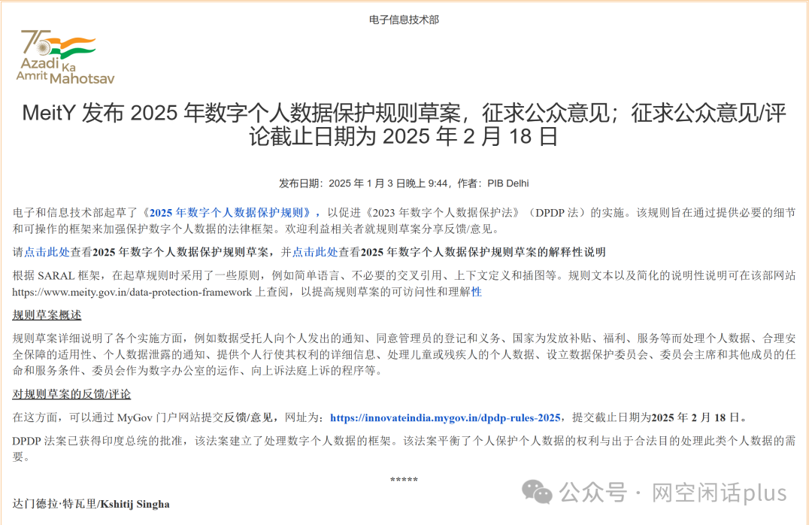Screen dimensions: 812x525
Task: Click the 公众号 · 网空闲话plus watermark text
Action: coord(673,493)
